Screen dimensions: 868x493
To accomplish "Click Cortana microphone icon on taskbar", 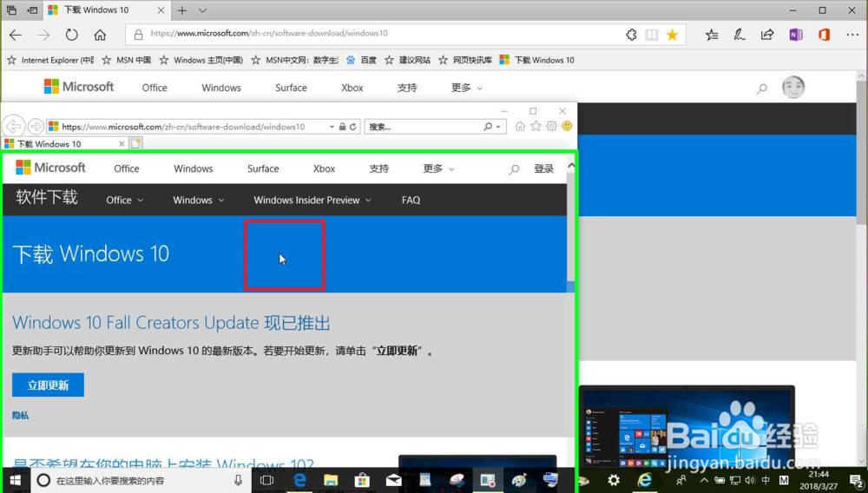I will 238,480.
